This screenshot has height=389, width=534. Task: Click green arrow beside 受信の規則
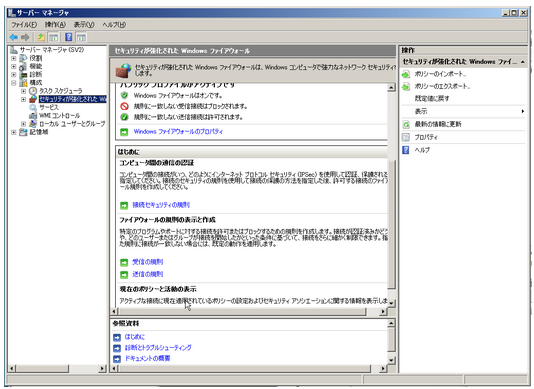coord(124,262)
